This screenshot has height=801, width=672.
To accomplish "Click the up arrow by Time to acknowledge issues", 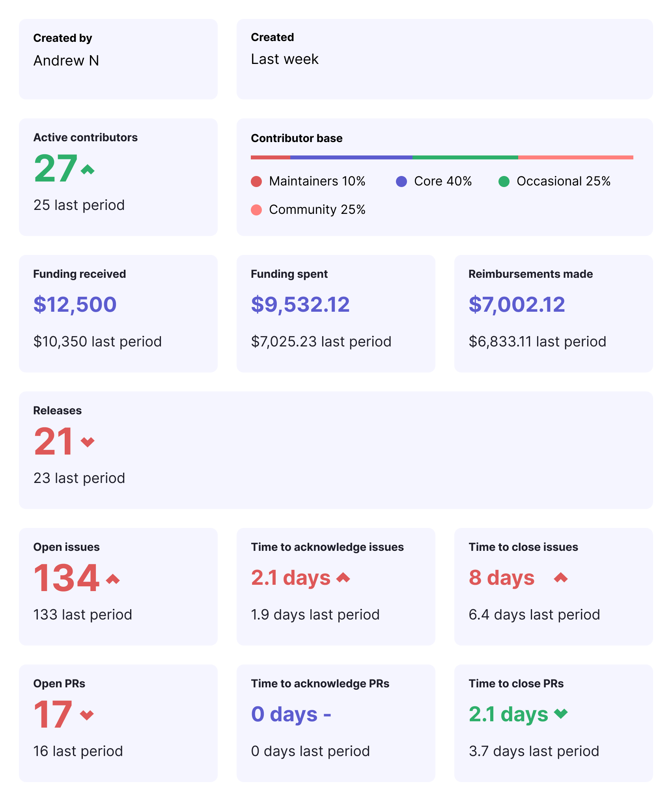I will (x=343, y=578).
